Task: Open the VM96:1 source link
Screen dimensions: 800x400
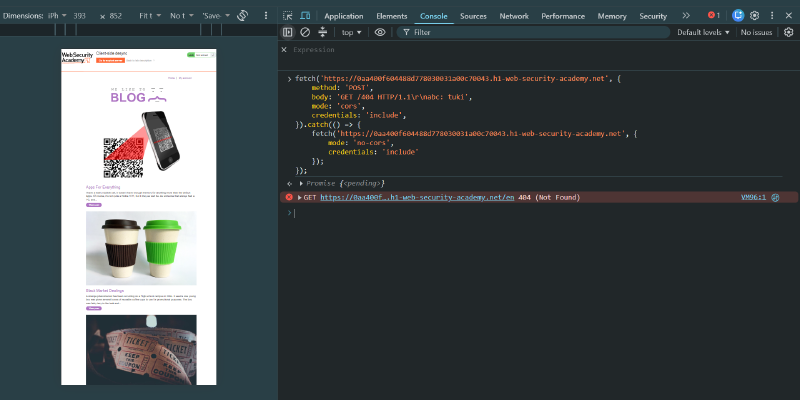Action: tap(753, 197)
